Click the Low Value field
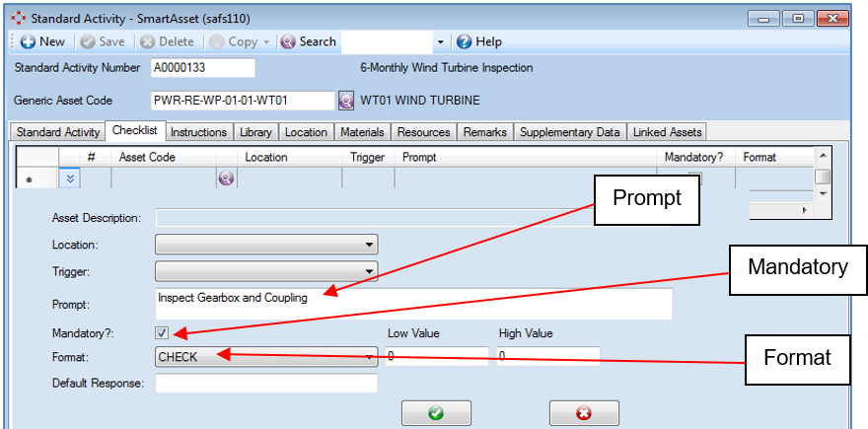The width and height of the screenshot is (868, 429). click(x=437, y=356)
